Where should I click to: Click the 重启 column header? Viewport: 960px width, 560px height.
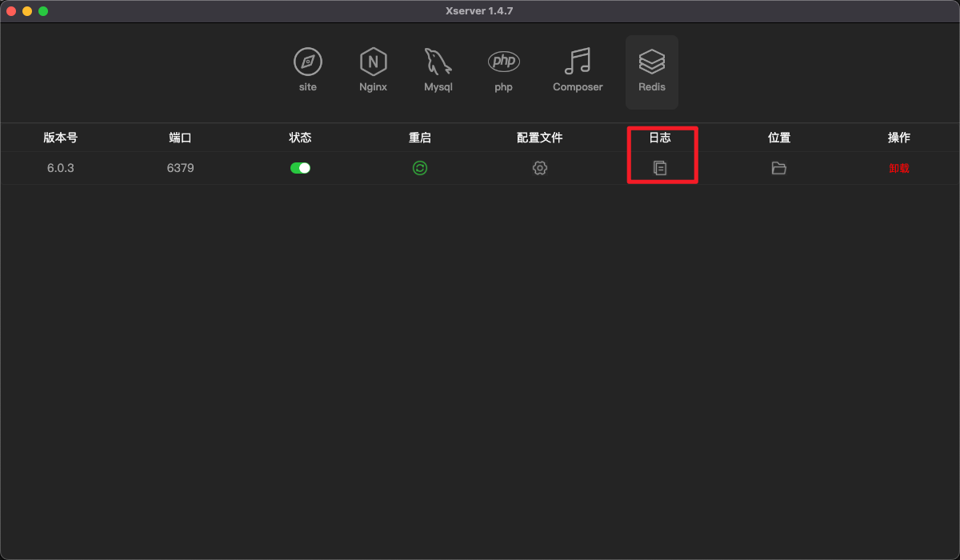tap(420, 138)
